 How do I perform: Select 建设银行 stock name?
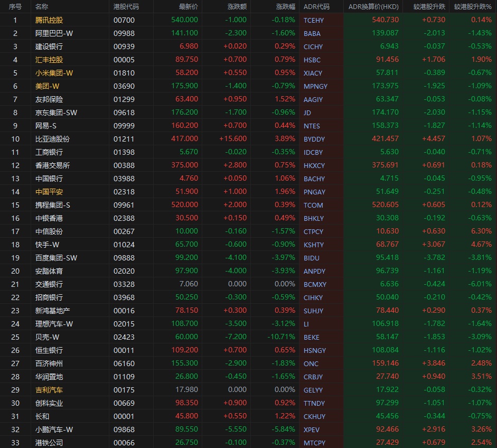(49, 46)
